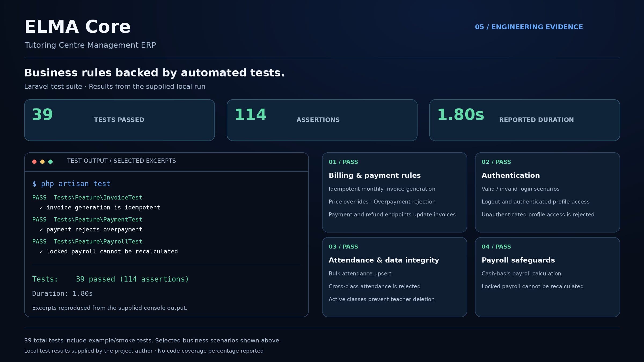Click the yellow dot in the terminal header
644x362 pixels.
coord(42,161)
